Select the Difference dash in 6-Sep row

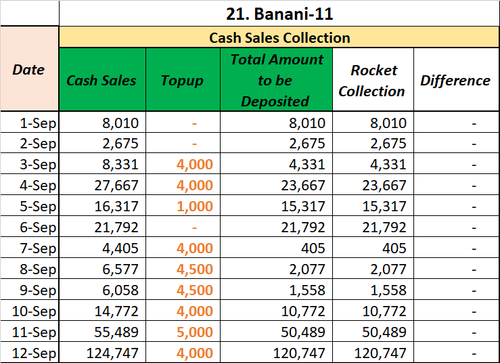click(x=456, y=227)
